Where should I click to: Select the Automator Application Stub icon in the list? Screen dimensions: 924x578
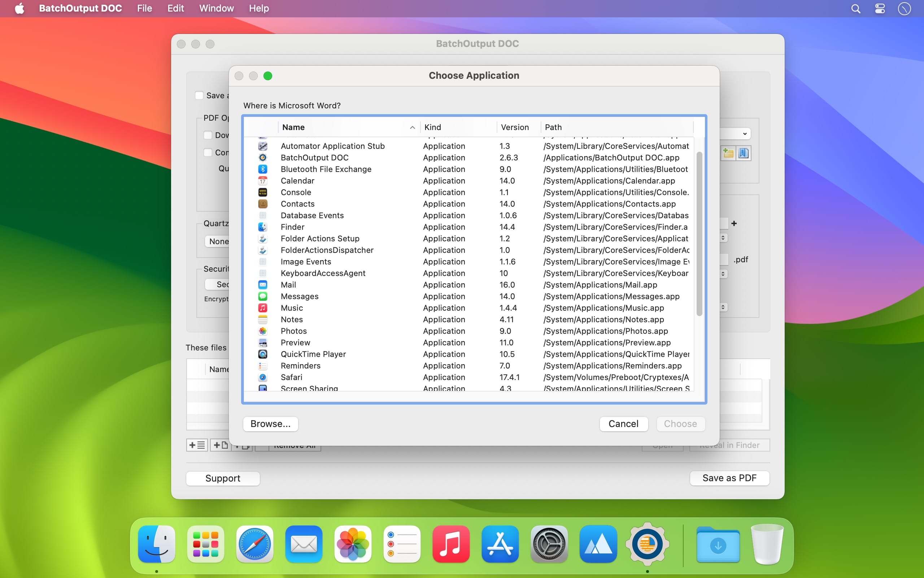263,146
